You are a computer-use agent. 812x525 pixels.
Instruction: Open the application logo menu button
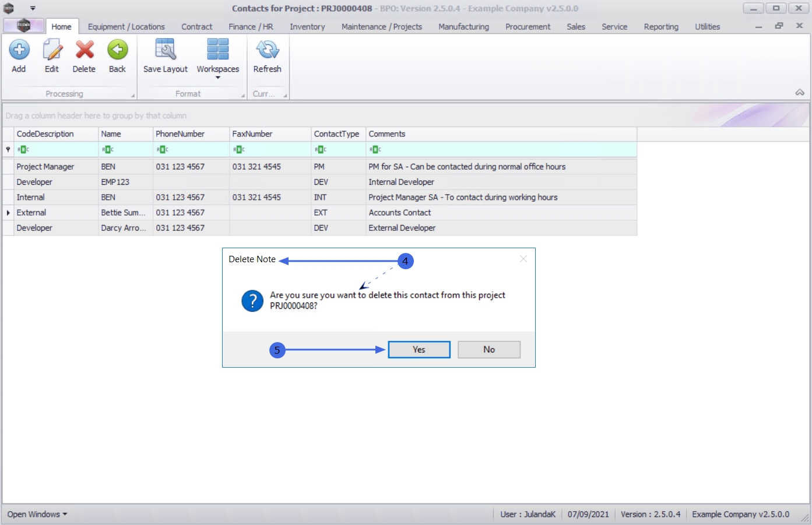point(23,26)
